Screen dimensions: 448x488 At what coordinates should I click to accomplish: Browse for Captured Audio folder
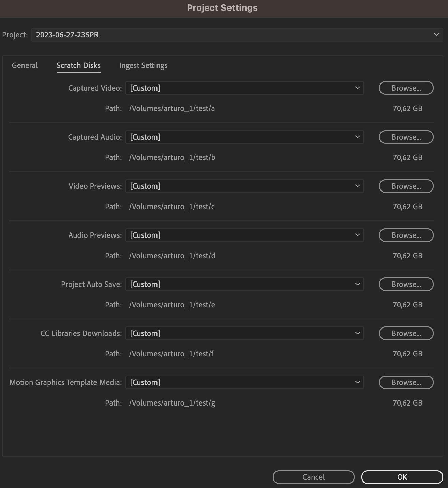406,137
